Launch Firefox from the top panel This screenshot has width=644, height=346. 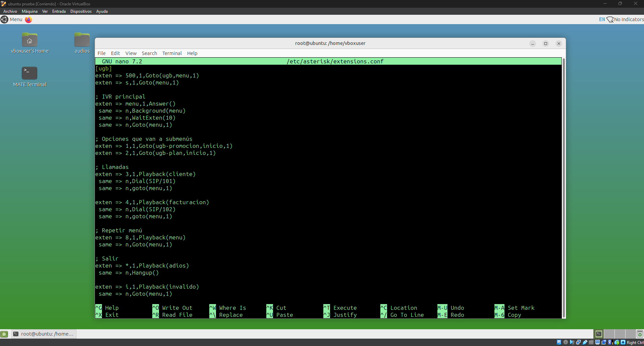[x=29, y=19]
